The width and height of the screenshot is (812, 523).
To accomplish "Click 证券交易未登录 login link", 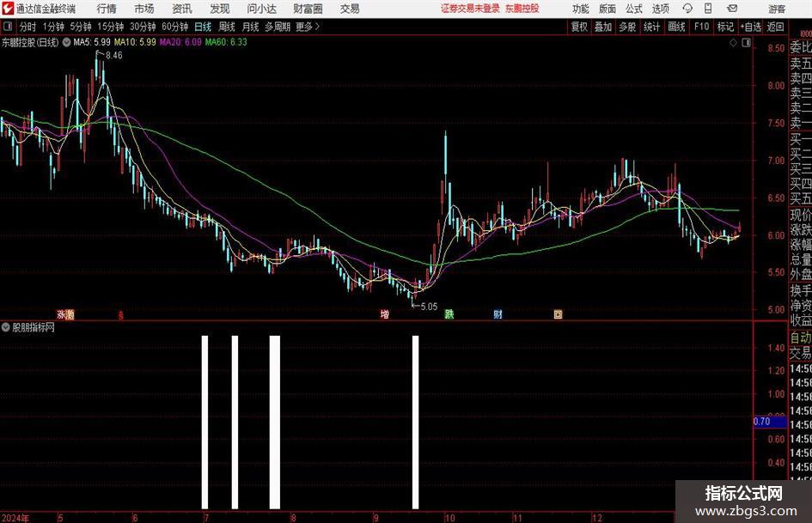I will [x=470, y=9].
